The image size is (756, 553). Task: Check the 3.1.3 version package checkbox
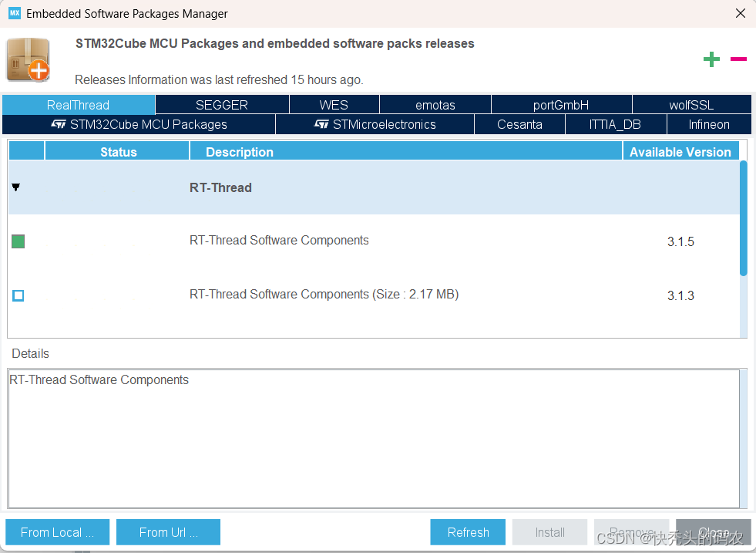click(18, 295)
